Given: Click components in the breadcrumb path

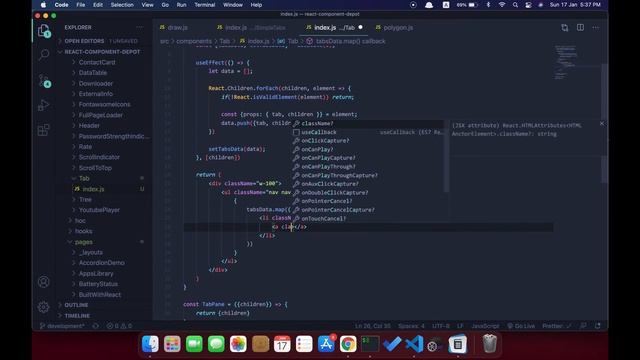Looking at the screenshot, I should 194,41.
